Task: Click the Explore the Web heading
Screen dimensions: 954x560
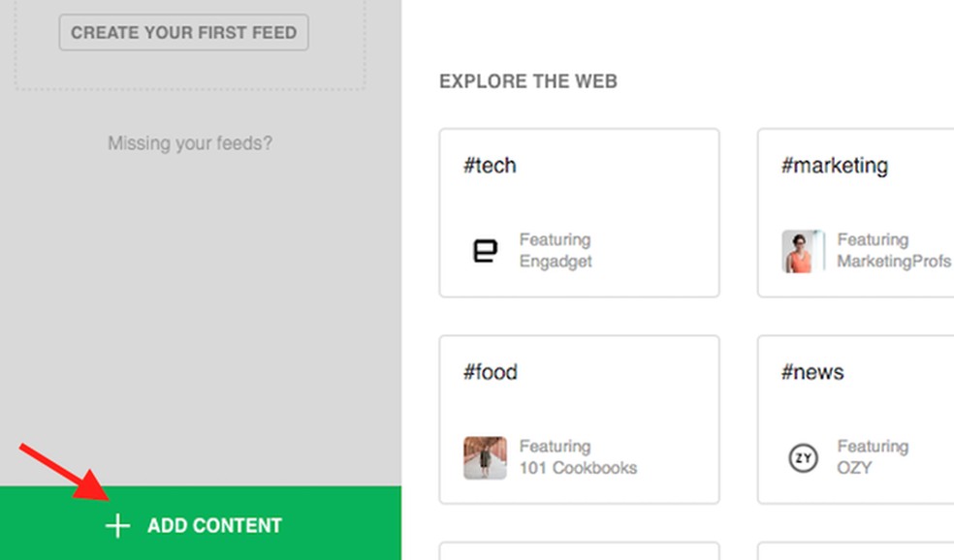Action: pos(528,81)
